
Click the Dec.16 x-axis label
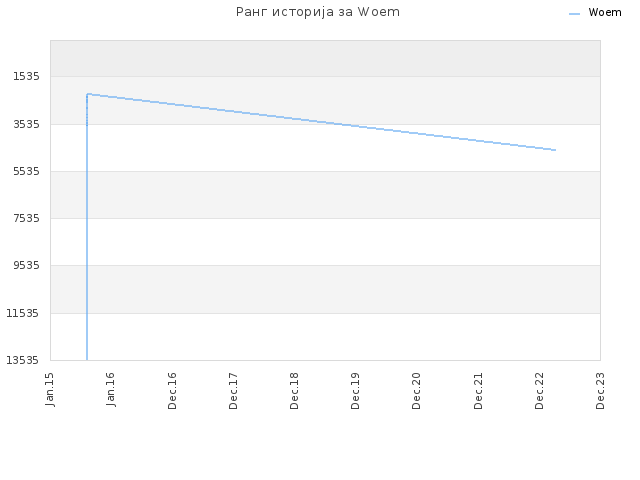point(172,391)
